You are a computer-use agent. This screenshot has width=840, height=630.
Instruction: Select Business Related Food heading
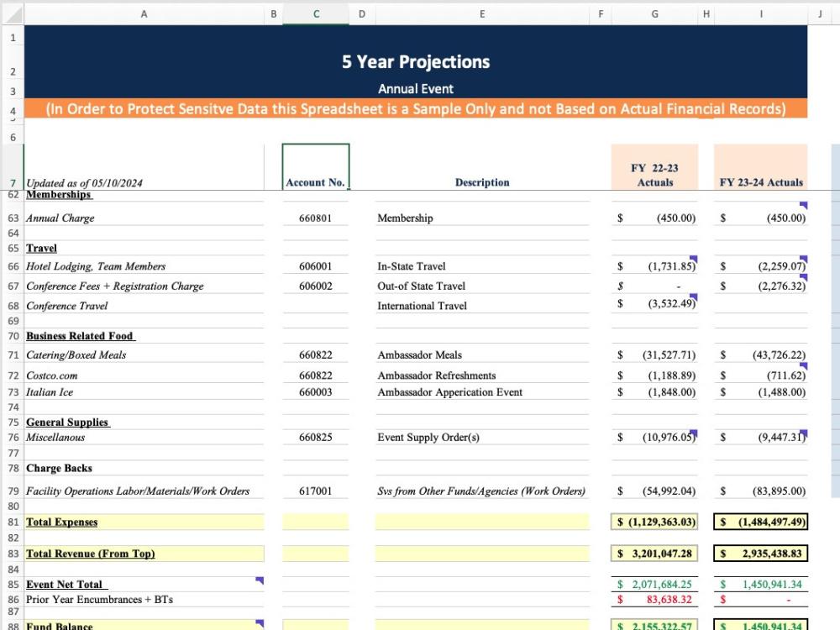[x=144, y=336]
